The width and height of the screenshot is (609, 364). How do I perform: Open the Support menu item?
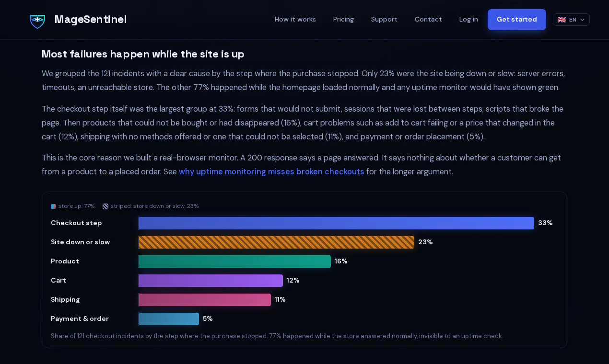coord(384,19)
